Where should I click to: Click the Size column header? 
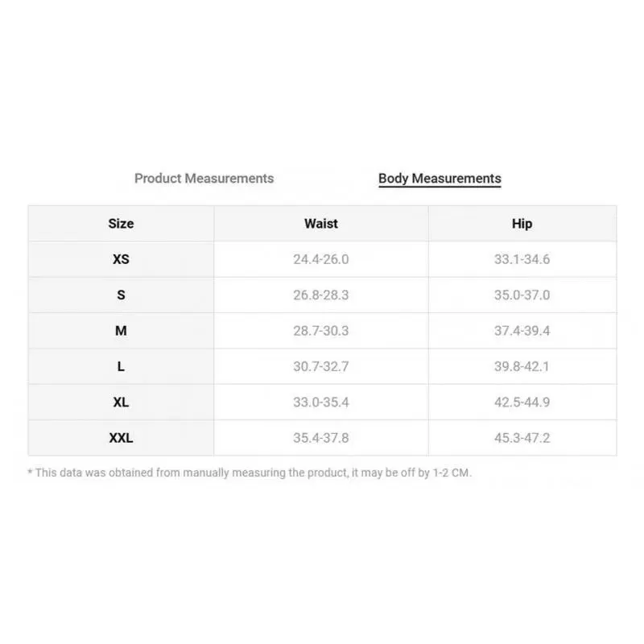(121, 224)
